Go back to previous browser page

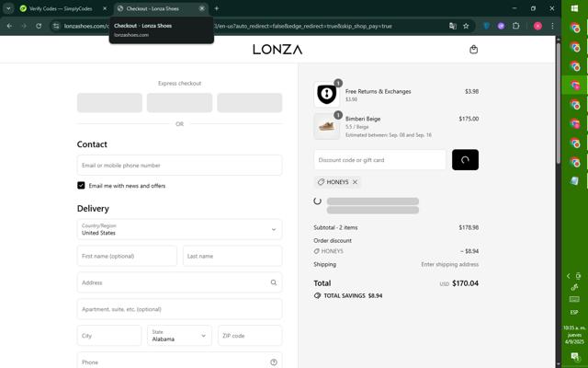coord(9,26)
